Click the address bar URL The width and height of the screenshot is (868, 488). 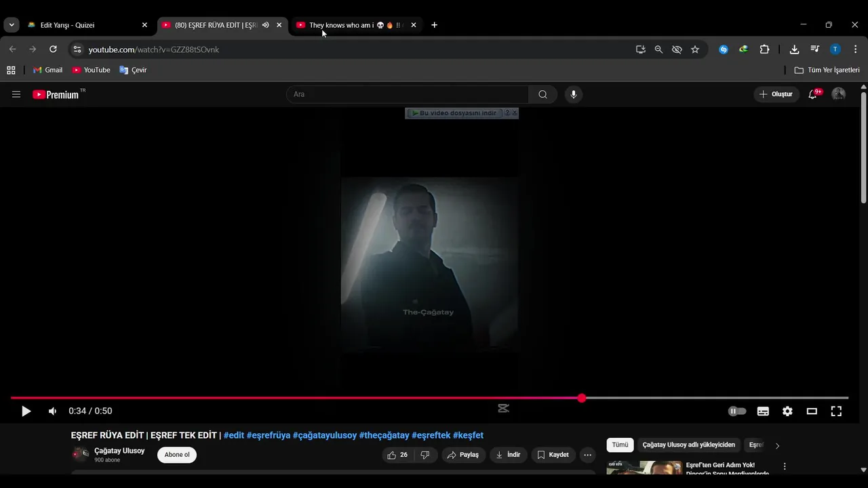point(154,49)
